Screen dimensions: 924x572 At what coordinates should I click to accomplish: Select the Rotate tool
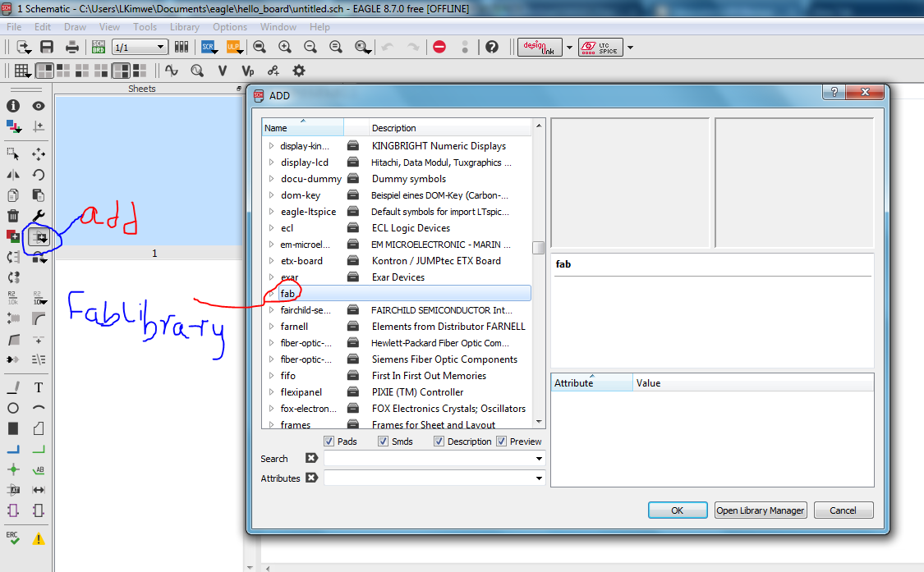click(x=39, y=175)
